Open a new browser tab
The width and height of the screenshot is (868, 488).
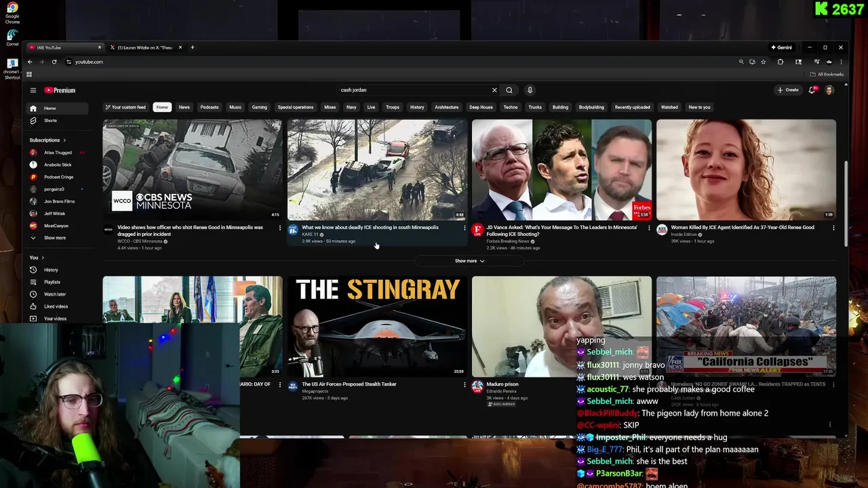tap(192, 47)
